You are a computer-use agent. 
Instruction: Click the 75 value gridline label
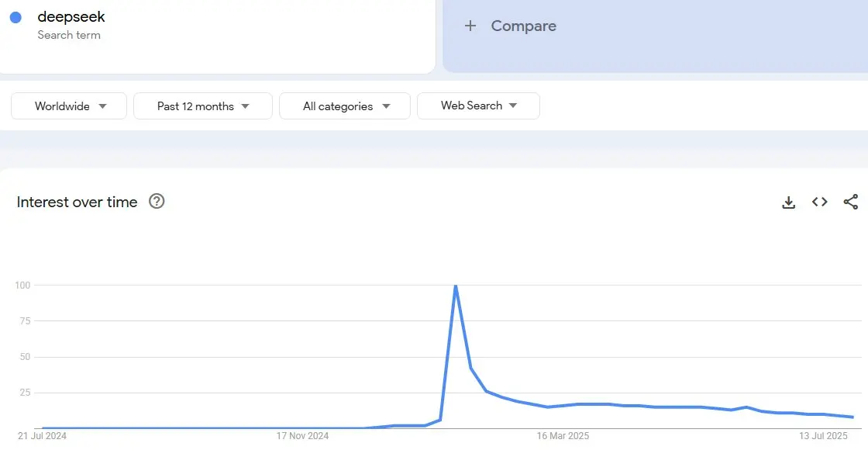(x=24, y=321)
